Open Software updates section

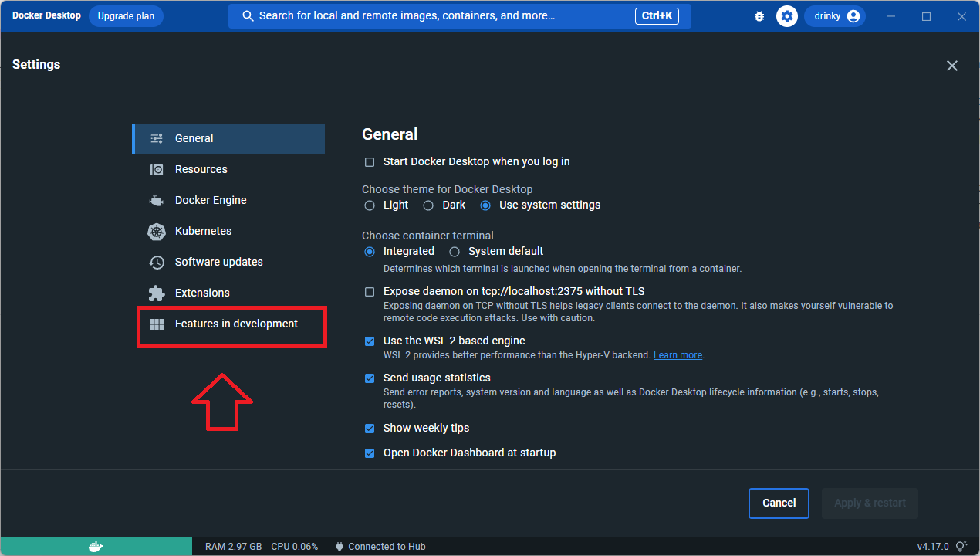tap(228, 262)
